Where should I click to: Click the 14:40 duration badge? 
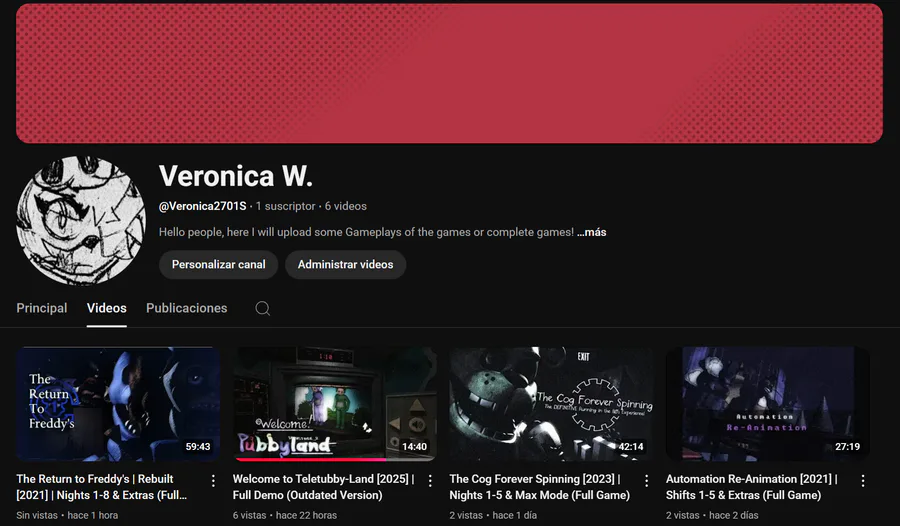(414, 447)
